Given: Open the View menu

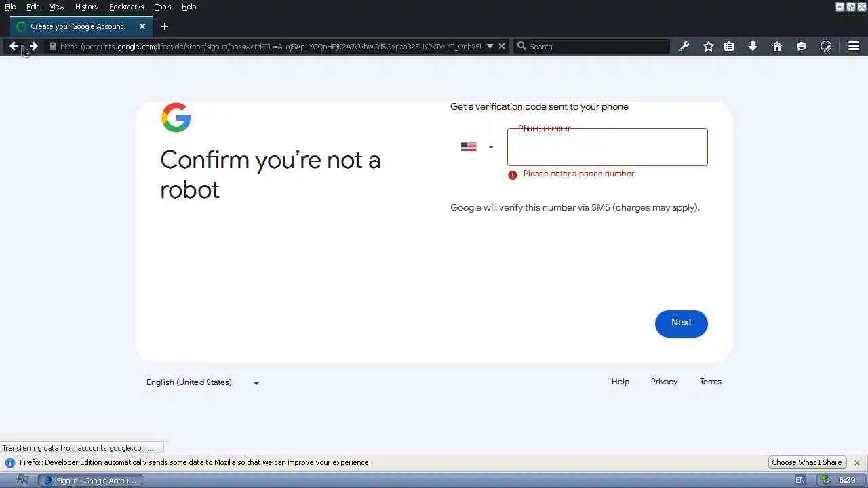Looking at the screenshot, I should 57,7.
